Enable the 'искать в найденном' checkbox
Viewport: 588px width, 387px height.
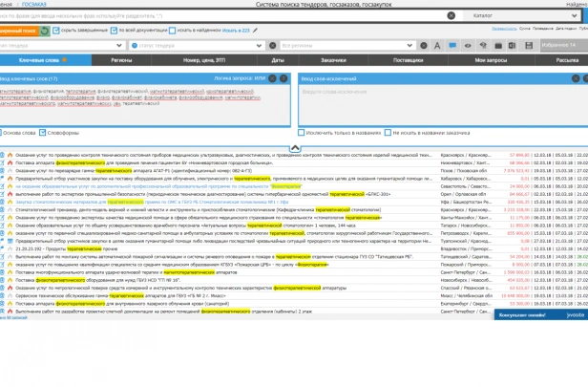(172, 31)
